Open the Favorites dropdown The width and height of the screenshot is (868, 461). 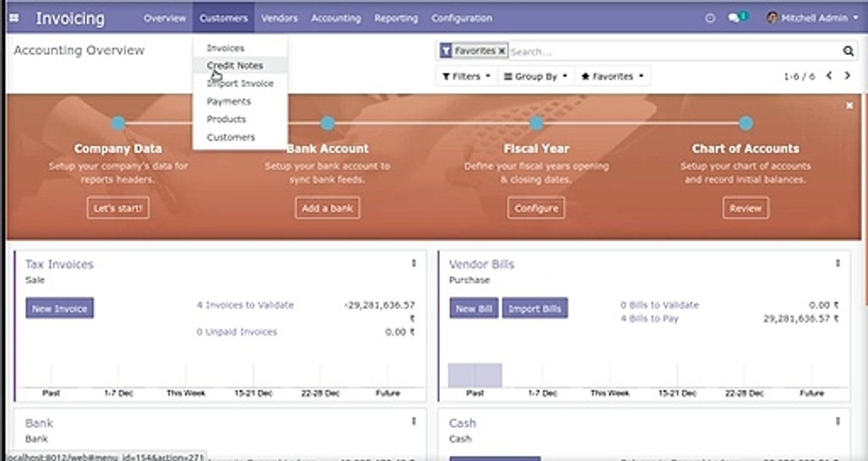[x=612, y=76]
